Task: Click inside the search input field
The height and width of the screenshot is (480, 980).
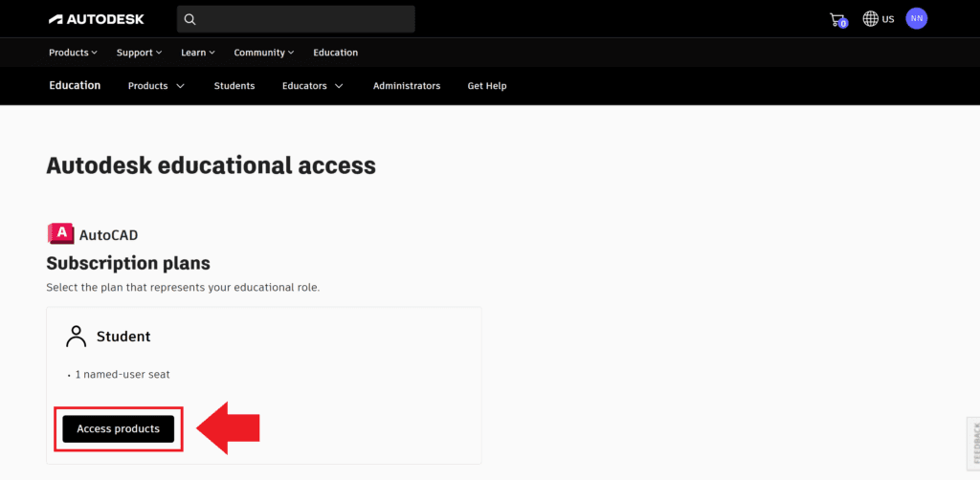Action: pyautogui.click(x=304, y=19)
